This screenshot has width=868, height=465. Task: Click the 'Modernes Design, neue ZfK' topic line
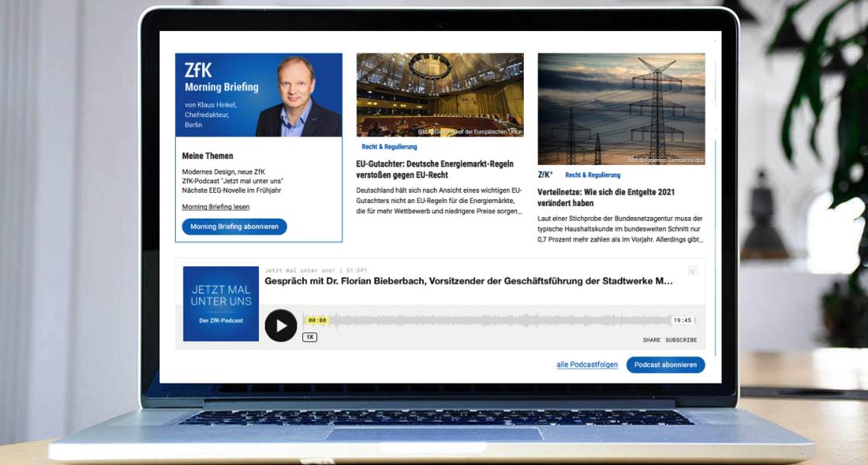[x=224, y=171]
